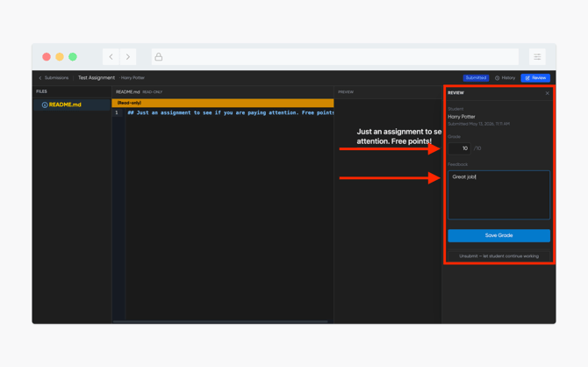Select README.md in the Files list
This screenshot has width=588, height=367.
[72, 104]
